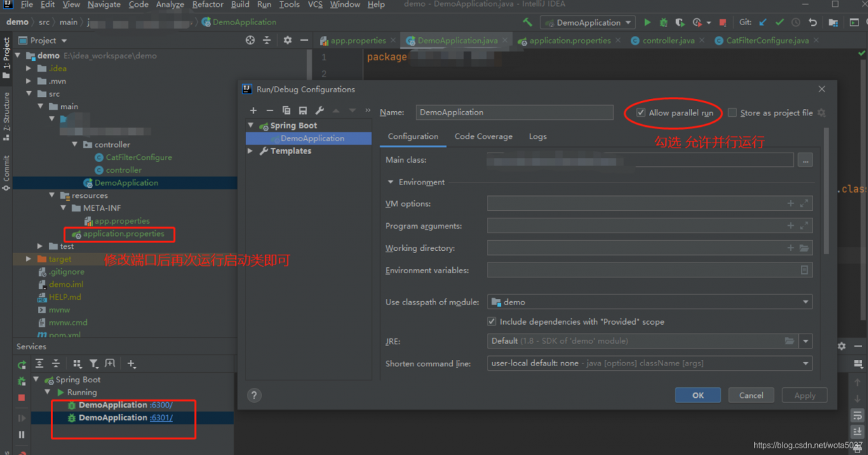Screen dimensions: 868x455
Task: Click the VM options field
Action: (x=650, y=203)
